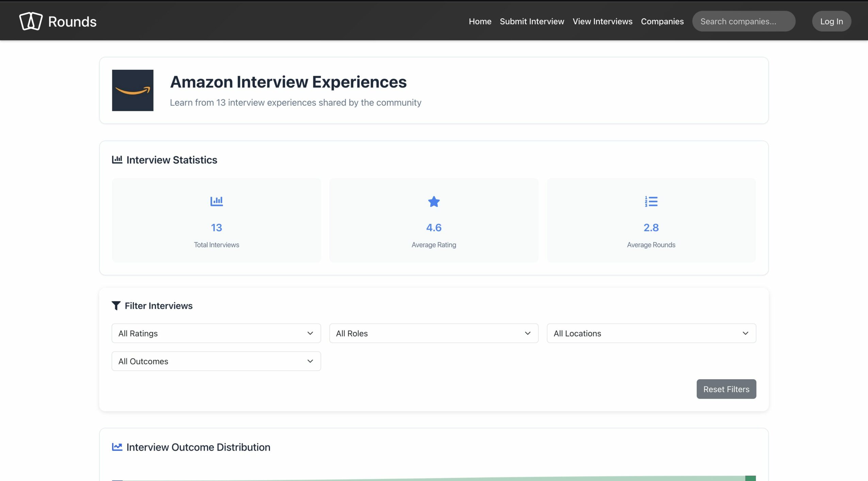
Task: Click the Total Interviews label
Action: 216,245
